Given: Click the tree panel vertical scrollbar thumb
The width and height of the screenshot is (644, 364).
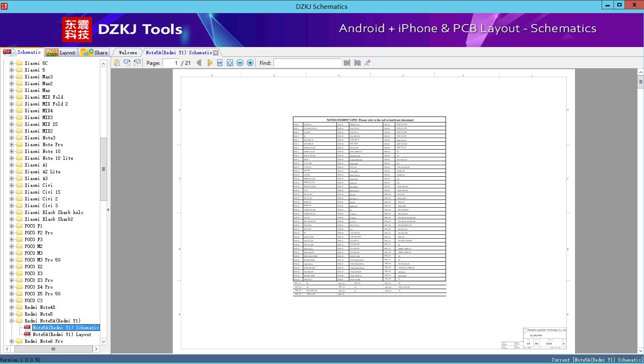Looking at the screenshot, I should 103,169.
